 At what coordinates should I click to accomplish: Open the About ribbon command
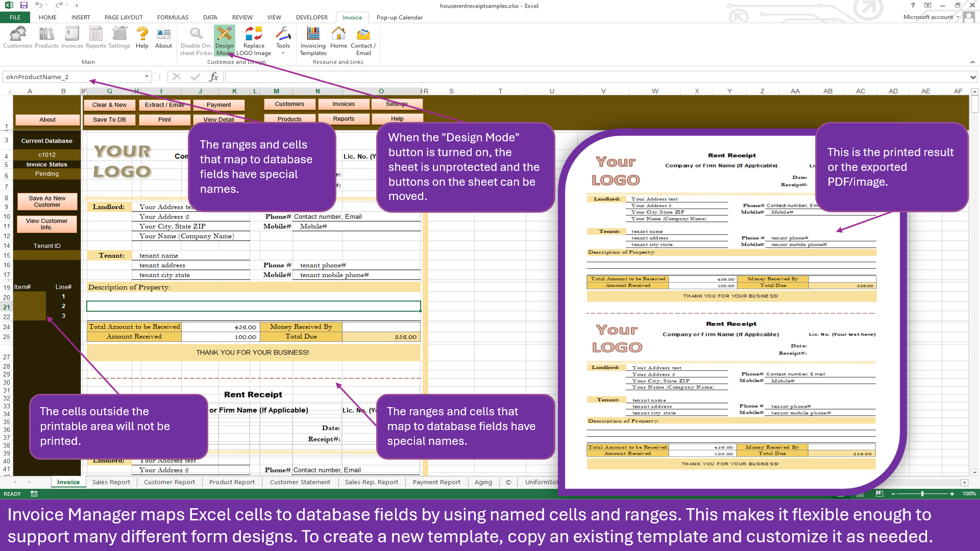[x=163, y=38]
